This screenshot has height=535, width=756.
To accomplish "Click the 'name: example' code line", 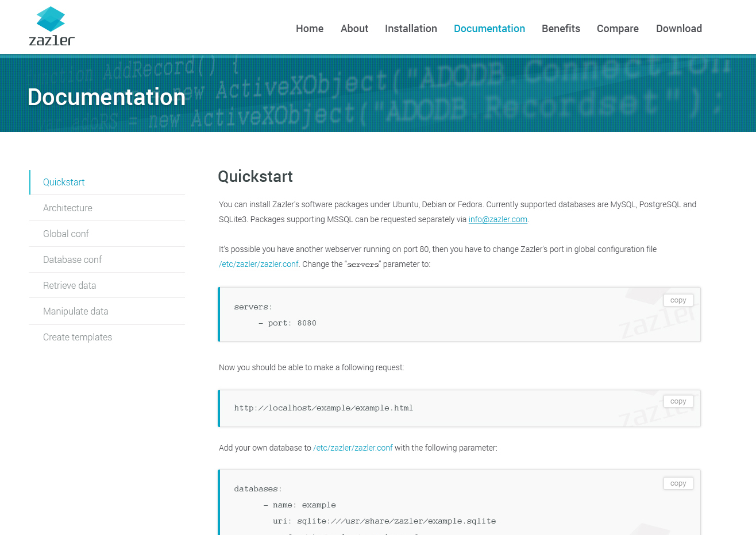I will point(299,505).
